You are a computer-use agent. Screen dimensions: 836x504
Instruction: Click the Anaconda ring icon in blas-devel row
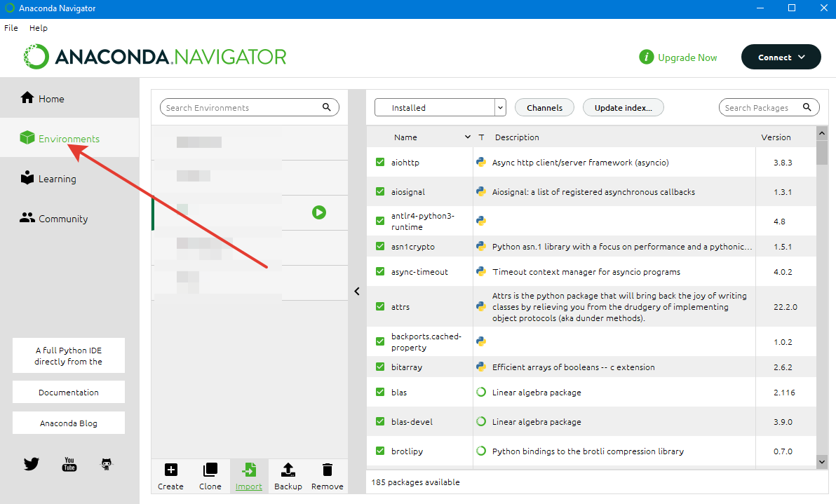[x=481, y=421]
